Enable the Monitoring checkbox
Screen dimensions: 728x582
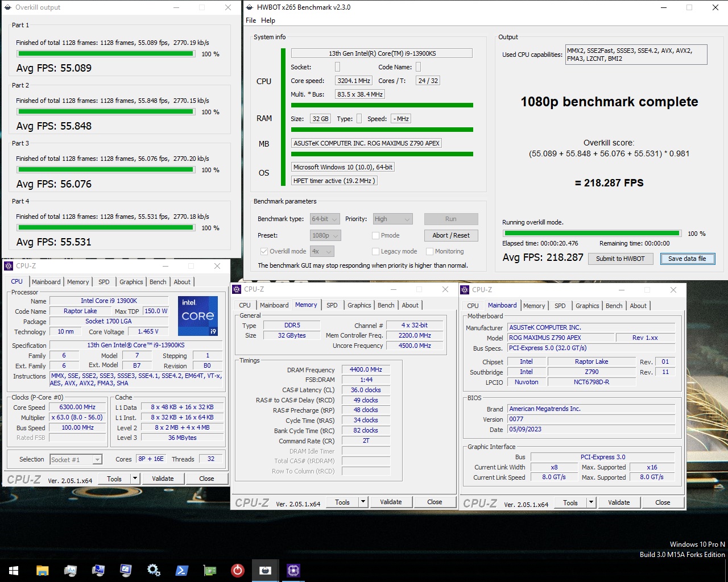(x=430, y=251)
